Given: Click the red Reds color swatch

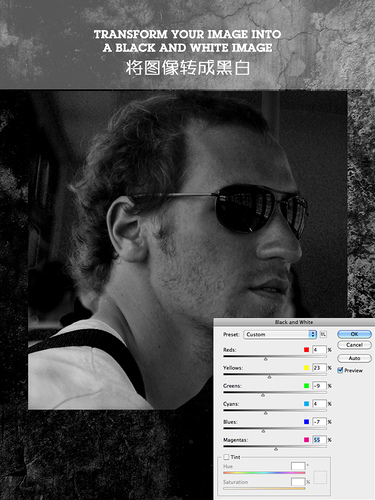Looking at the screenshot, I should [x=306, y=350].
